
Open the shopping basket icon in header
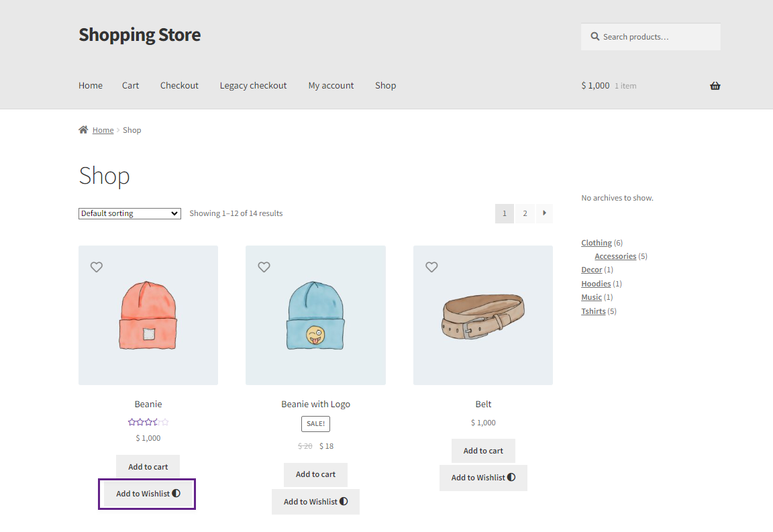pos(715,86)
